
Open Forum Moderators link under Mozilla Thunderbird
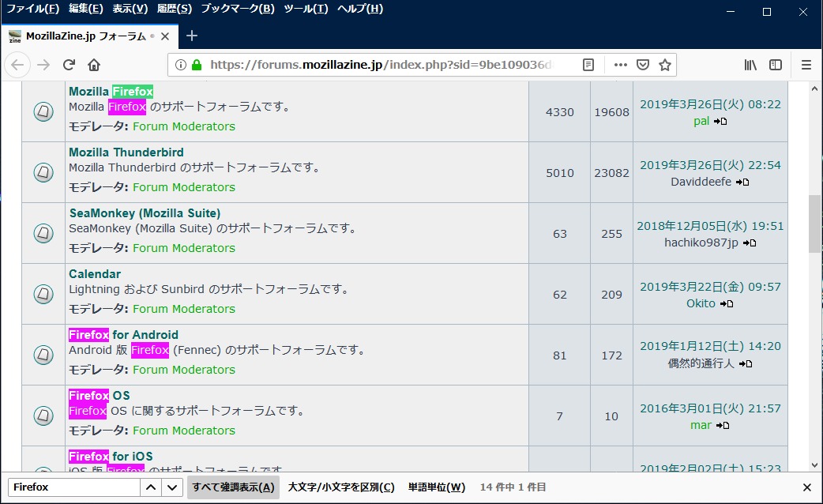[184, 187]
